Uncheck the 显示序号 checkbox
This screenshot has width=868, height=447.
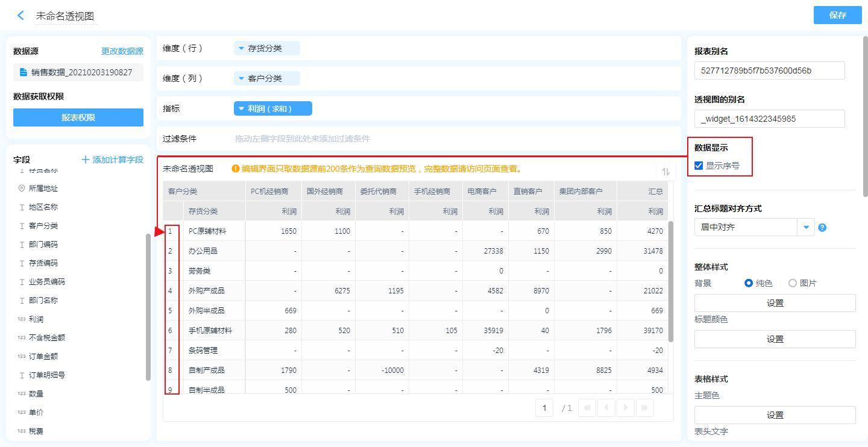(x=699, y=166)
